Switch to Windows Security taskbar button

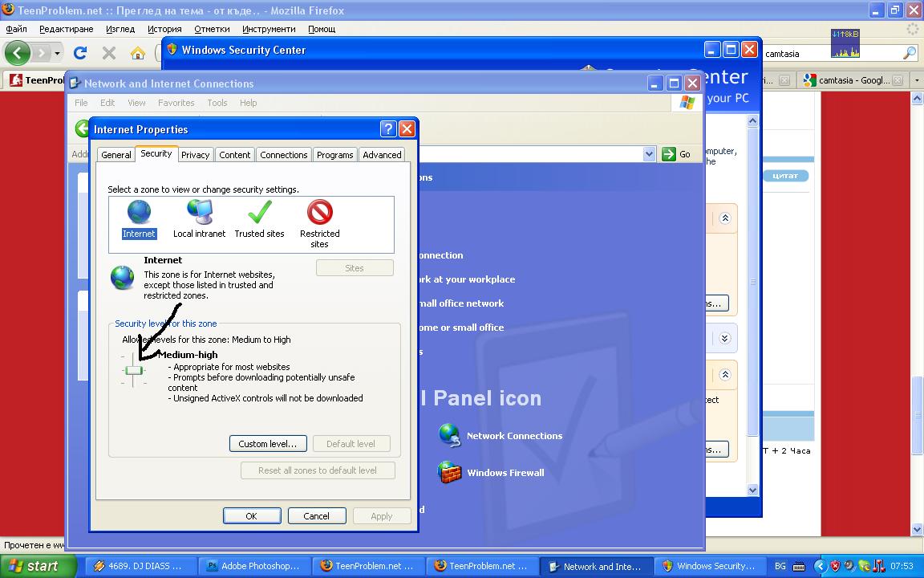(711, 566)
